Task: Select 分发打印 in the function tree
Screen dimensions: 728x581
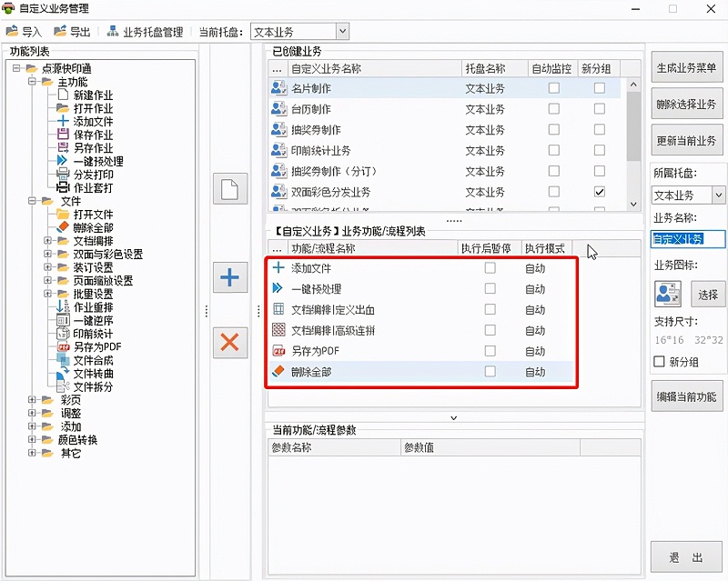Action: (x=93, y=175)
